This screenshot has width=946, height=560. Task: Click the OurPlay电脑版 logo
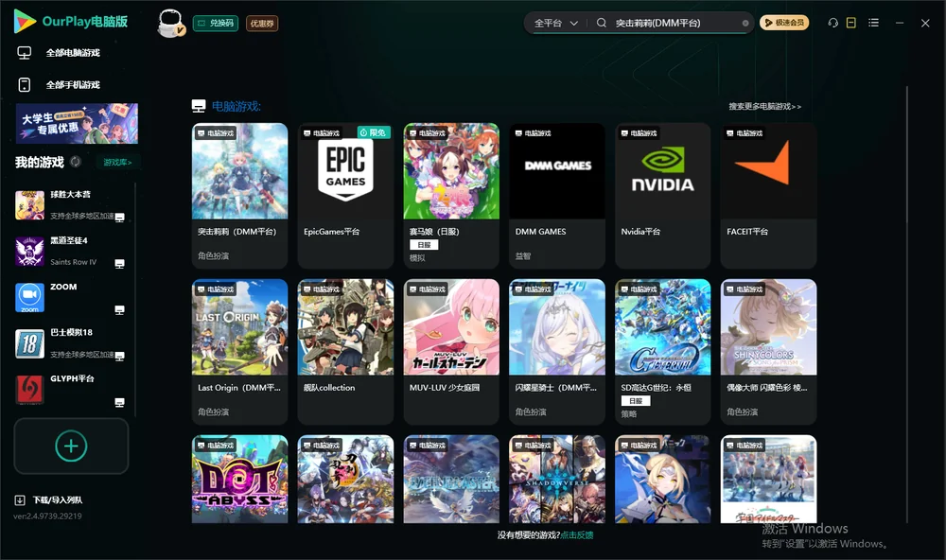pos(71,22)
